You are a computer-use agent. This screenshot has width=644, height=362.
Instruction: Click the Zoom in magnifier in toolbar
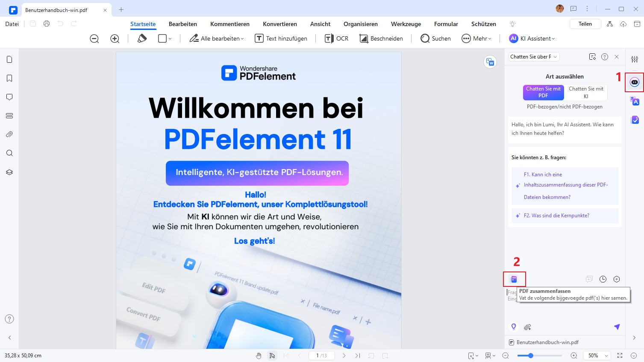(115, 38)
